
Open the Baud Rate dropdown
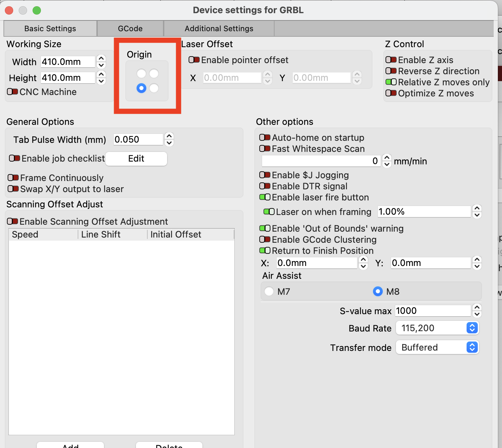[437, 328]
